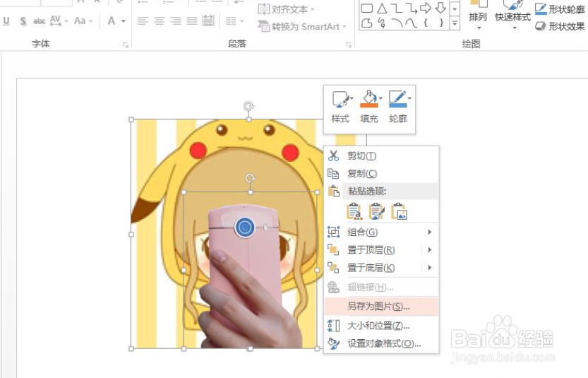Open align text (对齐文本) dropdown
The image size is (588, 378).
286,9
